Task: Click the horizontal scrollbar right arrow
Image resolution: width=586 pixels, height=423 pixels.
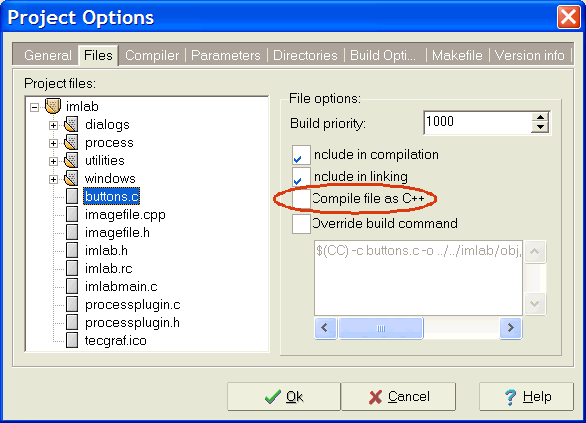Action: (511, 328)
